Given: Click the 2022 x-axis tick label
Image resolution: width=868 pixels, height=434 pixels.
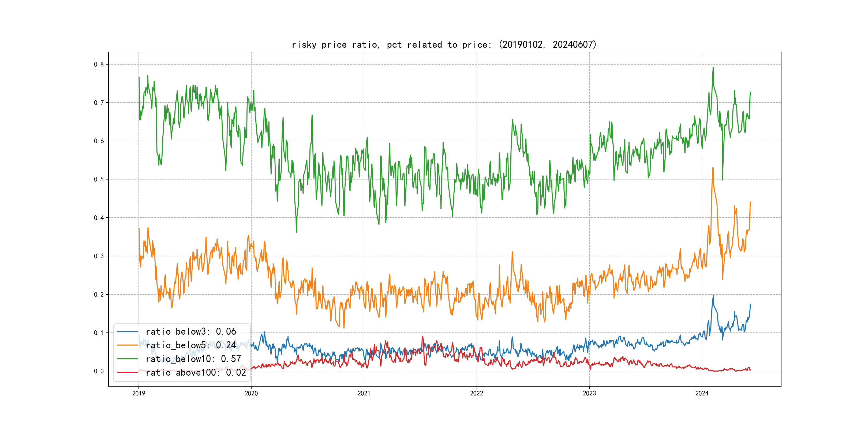Looking at the screenshot, I should click(x=476, y=393).
